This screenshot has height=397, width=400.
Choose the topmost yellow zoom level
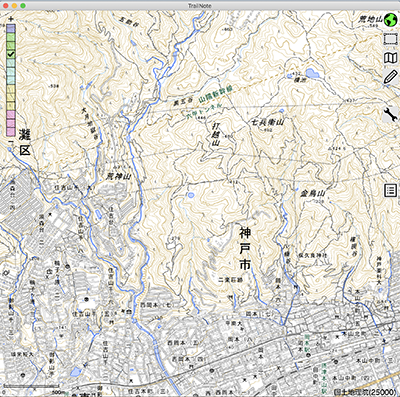pyautogui.click(x=11, y=88)
